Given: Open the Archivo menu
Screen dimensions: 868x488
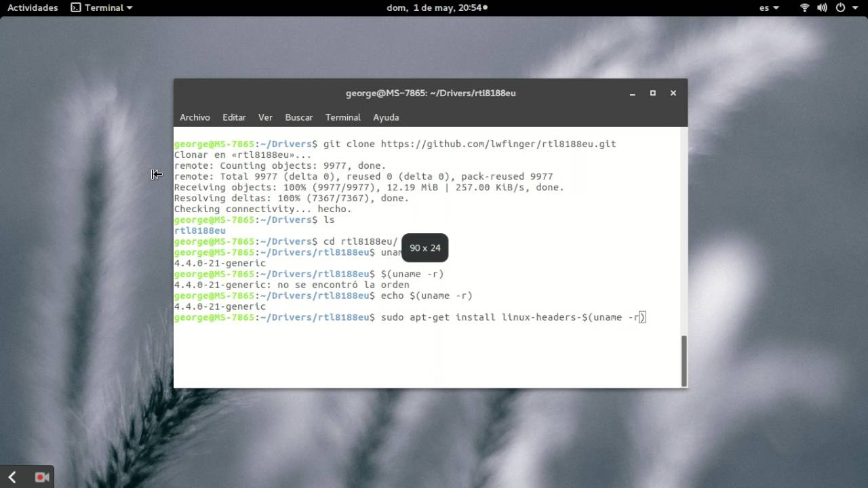Looking at the screenshot, I should [x=195, y=117].
